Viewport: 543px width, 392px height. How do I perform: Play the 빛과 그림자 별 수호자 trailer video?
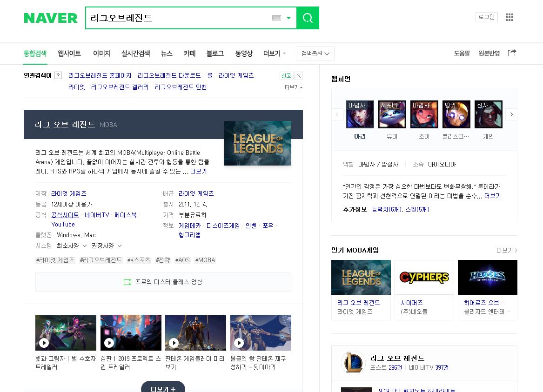66,332
